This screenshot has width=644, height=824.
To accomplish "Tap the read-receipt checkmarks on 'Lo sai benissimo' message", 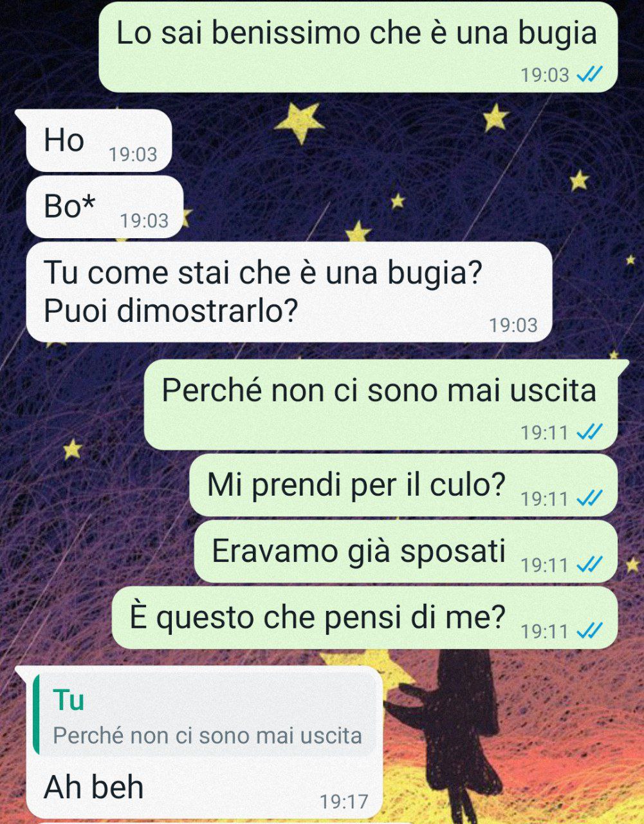I will pyautogui.click(x=589, y=75).
